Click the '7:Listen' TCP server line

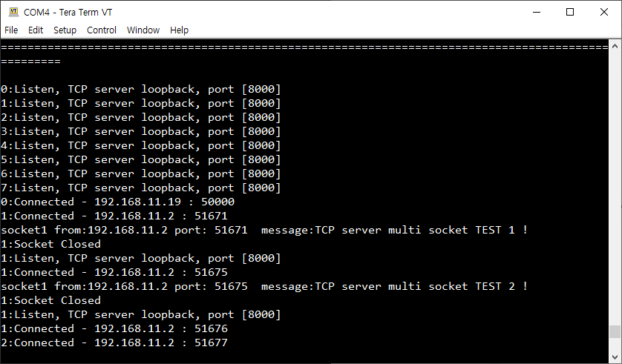(x=141, y=188)
